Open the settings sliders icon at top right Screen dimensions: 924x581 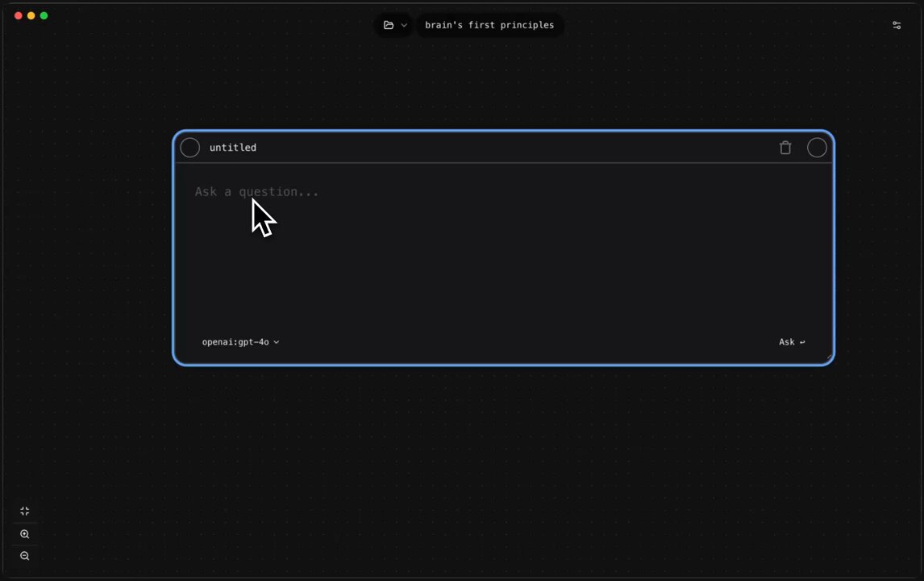click(x=897, y=25)
